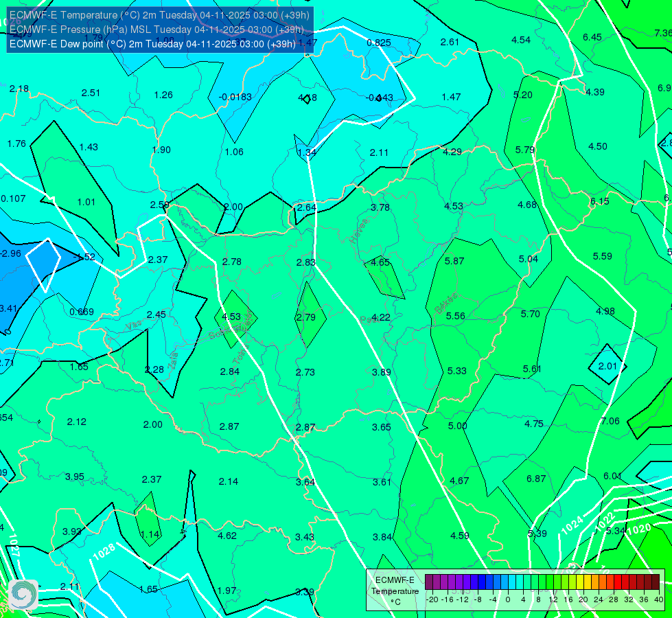The height and width of the screenshot is (618, 672).
Task: Click the Zala county label
Action: [174, 360]
